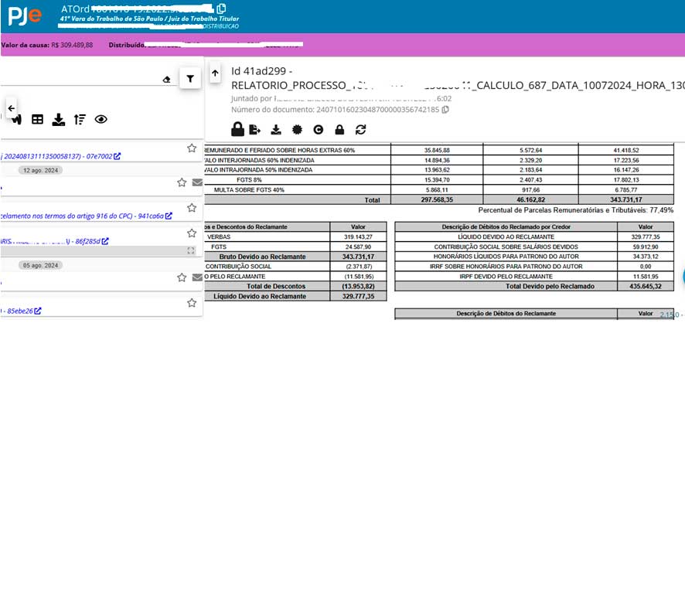Click the Percentual de Parcelas Remuneratórias 77,49% text
The height and width of the screenshot is (616, 685).
tap(575, 210)
